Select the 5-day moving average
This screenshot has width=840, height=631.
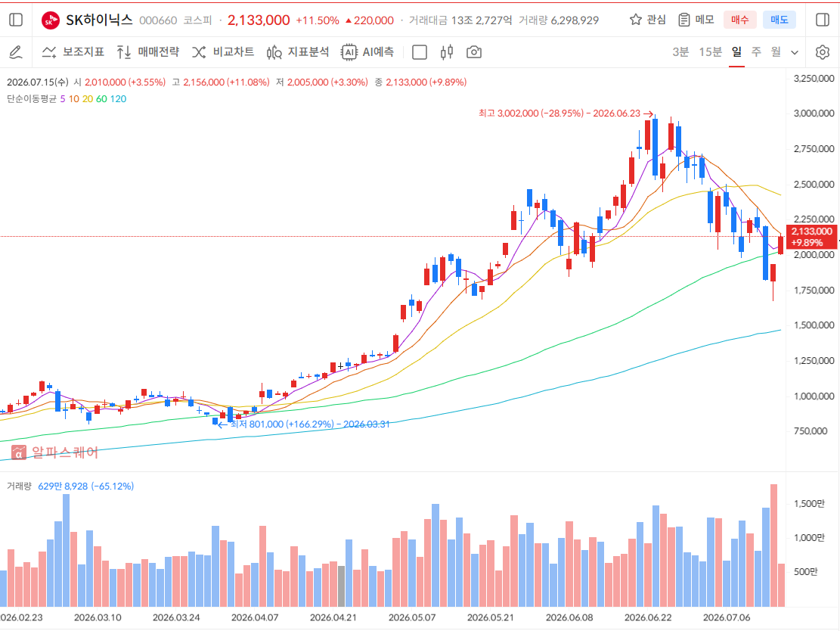point(63,98)
